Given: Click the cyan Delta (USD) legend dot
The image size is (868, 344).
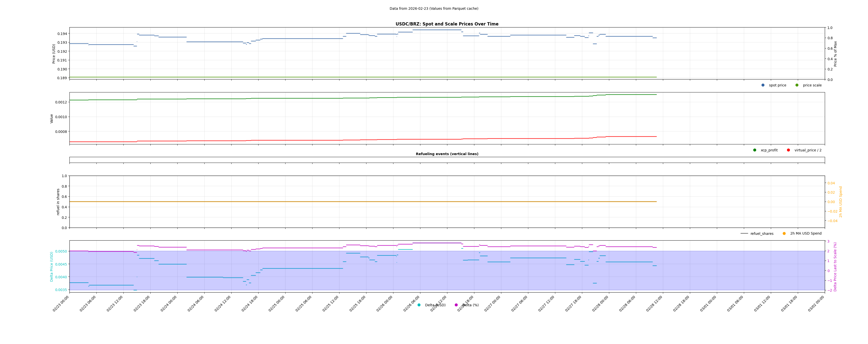Looking at the screenshot, I should click(419, 305).
